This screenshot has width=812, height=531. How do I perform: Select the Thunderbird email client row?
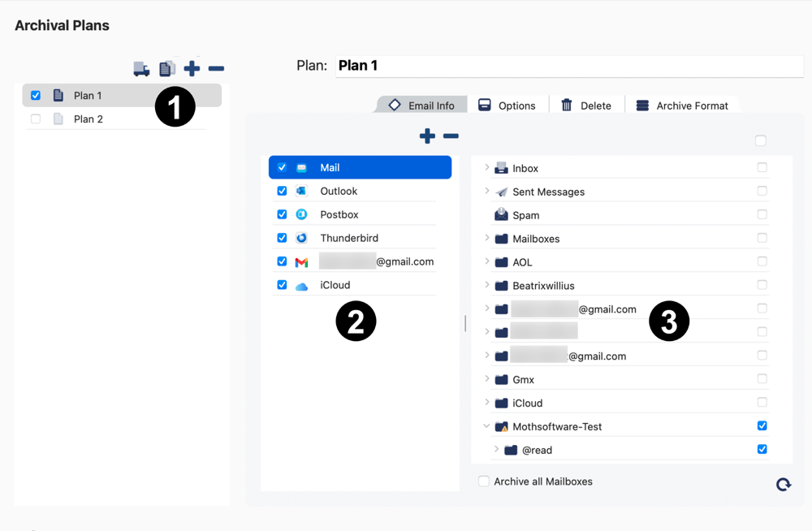349,238
